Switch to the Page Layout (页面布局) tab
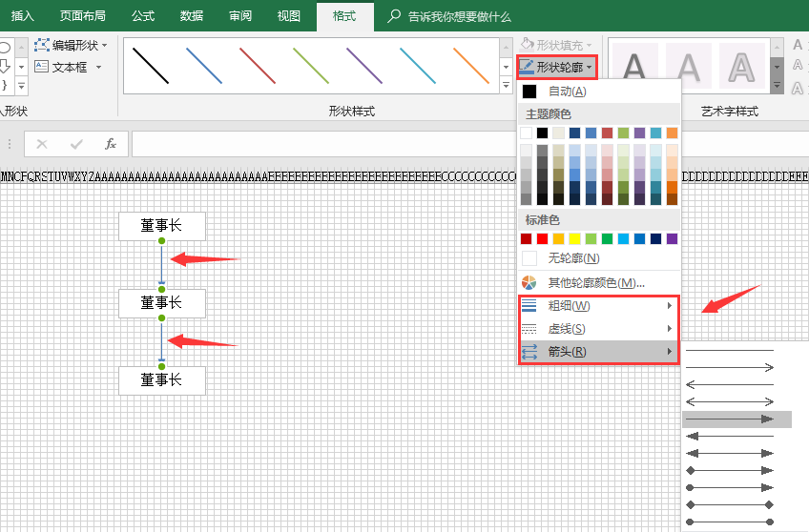809x532 pixels. click(x=83, y=16)
